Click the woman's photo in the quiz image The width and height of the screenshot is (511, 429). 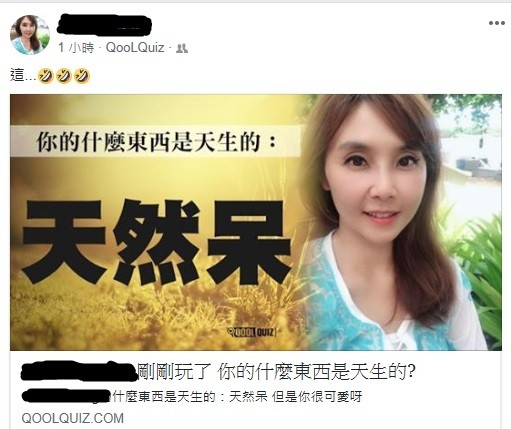[400, 222]
